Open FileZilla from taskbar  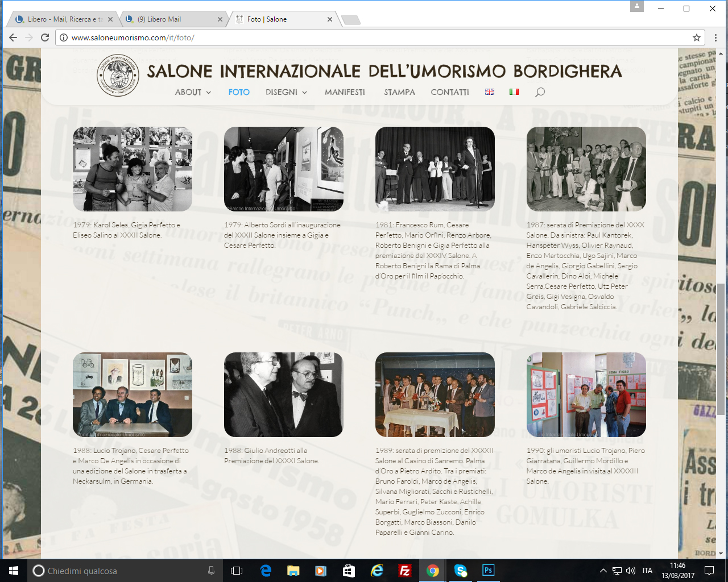tap(405, 571)
